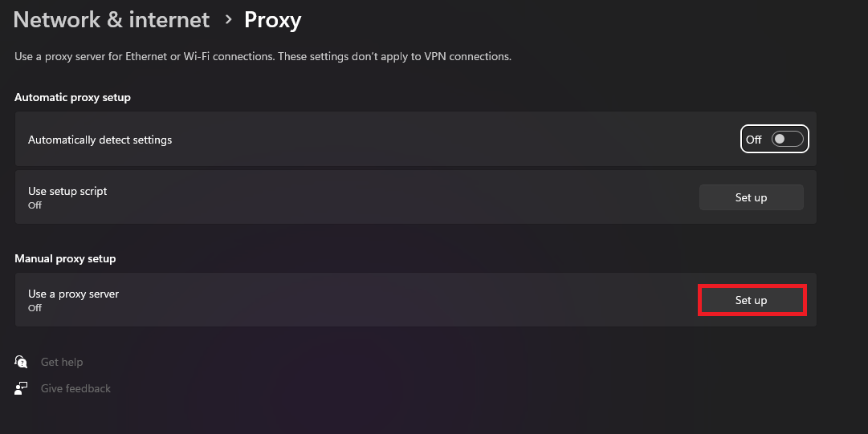
Task: Click the Automatic proxy setup heading
Action: pyautogui.click(x=72, y=97)
